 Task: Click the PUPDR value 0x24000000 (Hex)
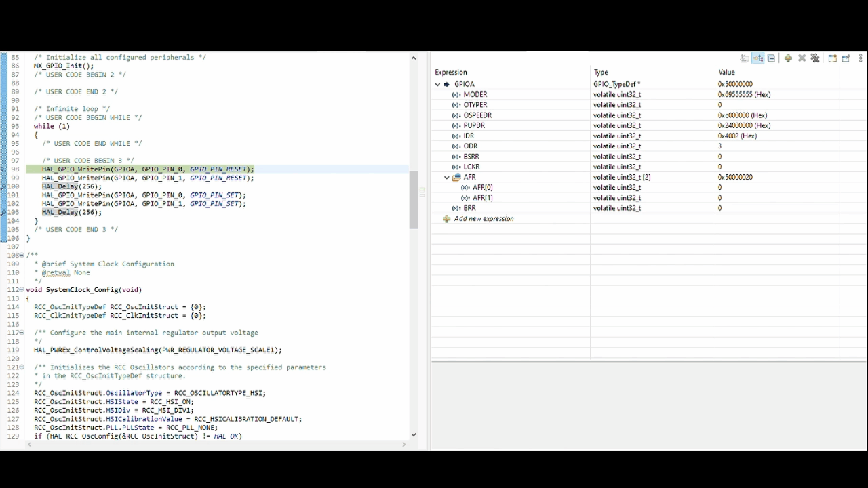745,125
